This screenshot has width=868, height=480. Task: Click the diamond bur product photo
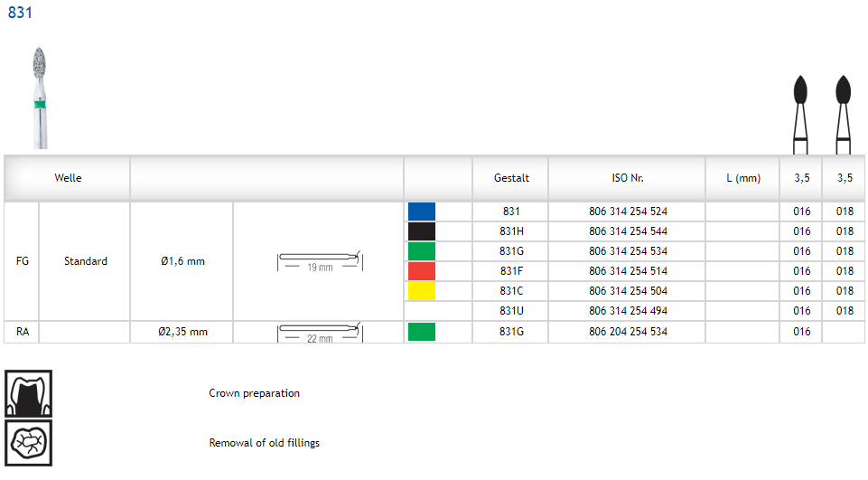pyautogui.click(x=38, y=97)
